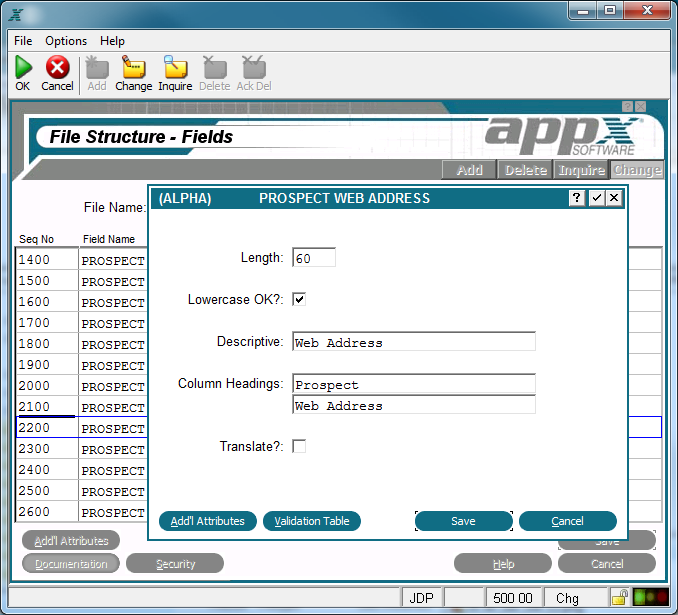Click the red Cancel toolbar icon

pyautogui.click(x=58, y=67)
